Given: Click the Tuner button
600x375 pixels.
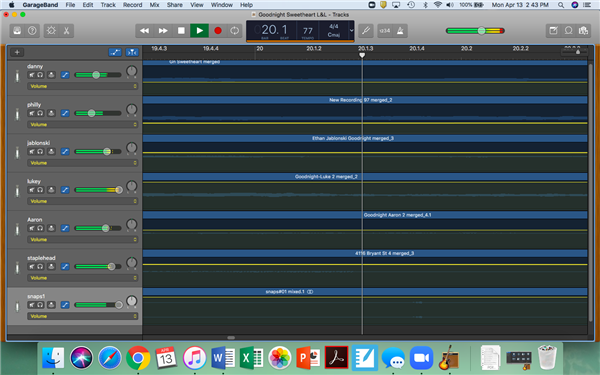Looking at the screenshot, I should tap(366, 31).
